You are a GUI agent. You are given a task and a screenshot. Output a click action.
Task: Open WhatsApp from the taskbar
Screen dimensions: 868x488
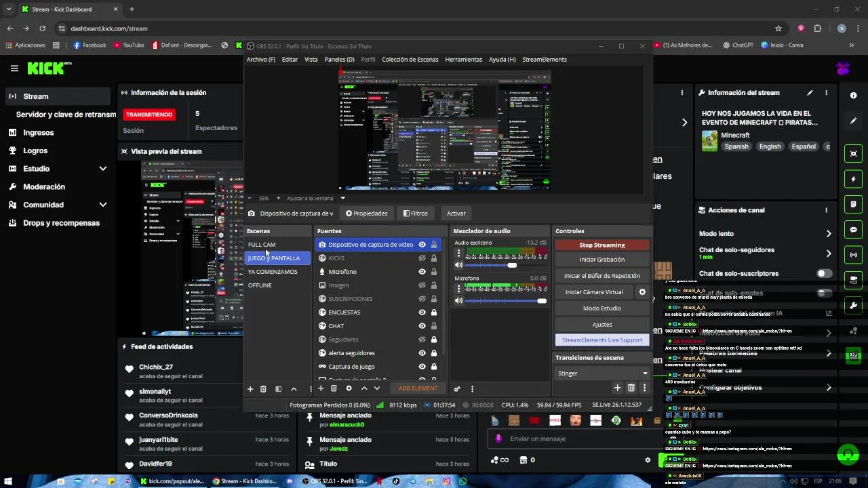tap(462, 481)
